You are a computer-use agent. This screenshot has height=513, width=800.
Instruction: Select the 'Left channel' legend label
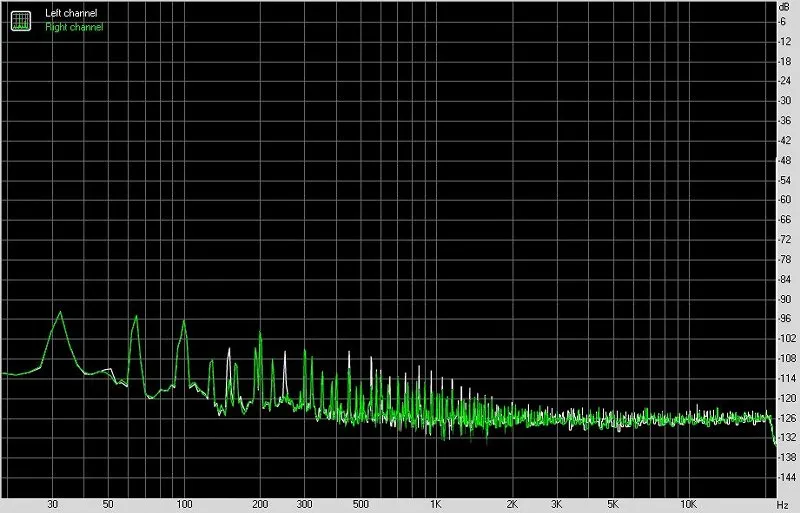(71, 13)
